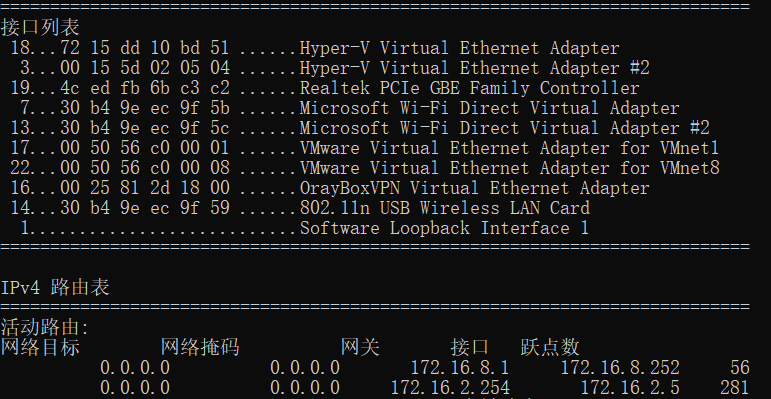Image resolution: width=771 pixels, height=399 pixels.
Task: Click the interface address 172.16.8.252
Action: pos(620,368)
